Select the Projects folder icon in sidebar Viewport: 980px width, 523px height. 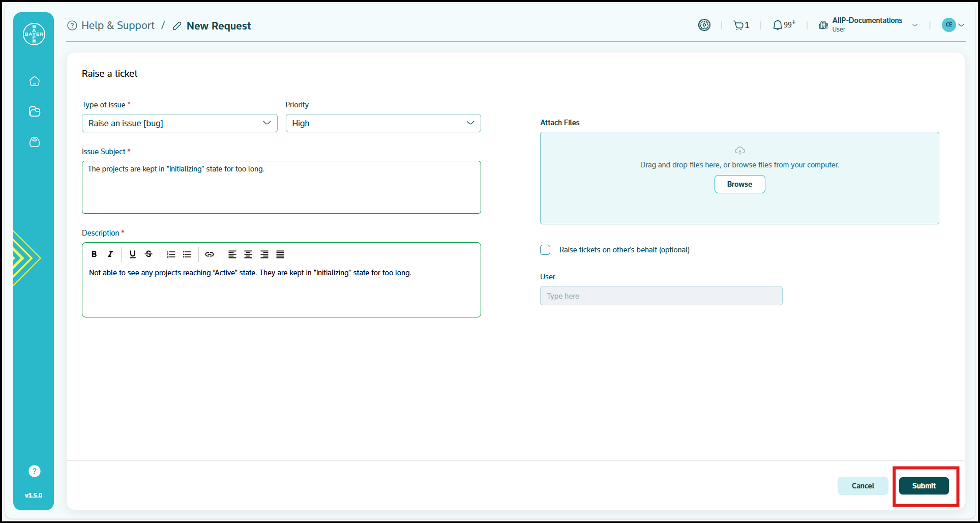[34, 111]
